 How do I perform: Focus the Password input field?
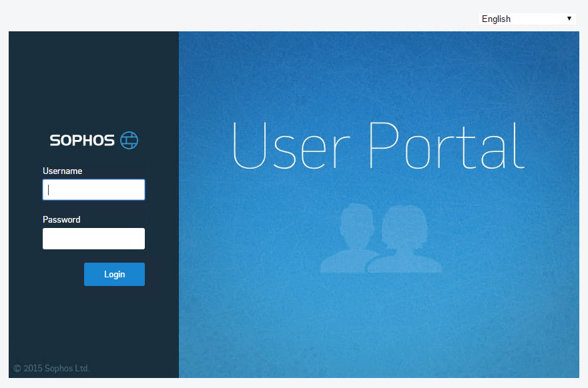tap(93, 239)
